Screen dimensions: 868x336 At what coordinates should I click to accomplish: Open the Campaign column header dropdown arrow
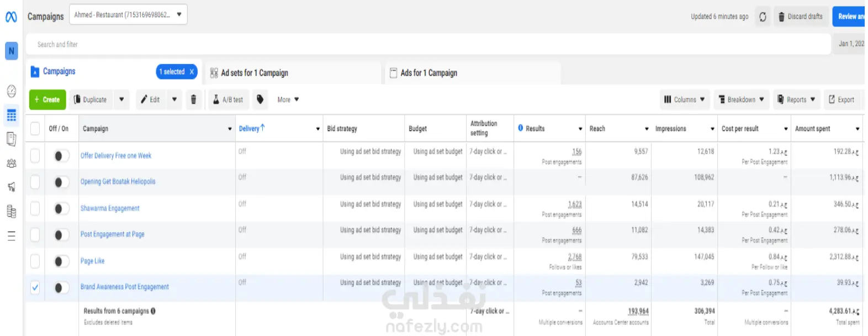[230, 129]
